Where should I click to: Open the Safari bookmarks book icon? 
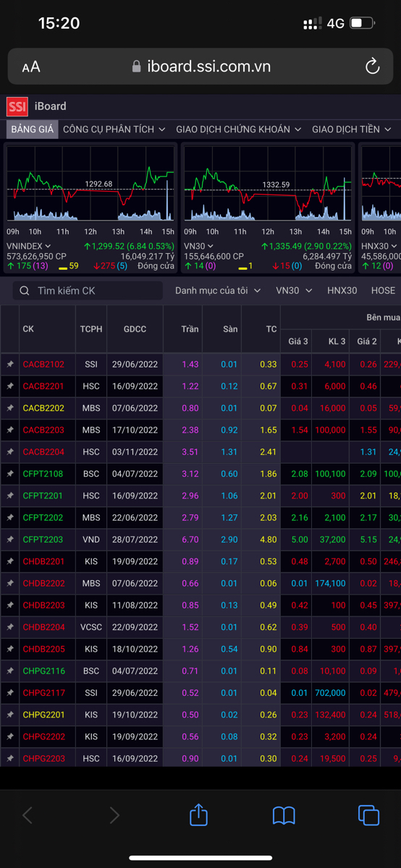pos(284,816)
